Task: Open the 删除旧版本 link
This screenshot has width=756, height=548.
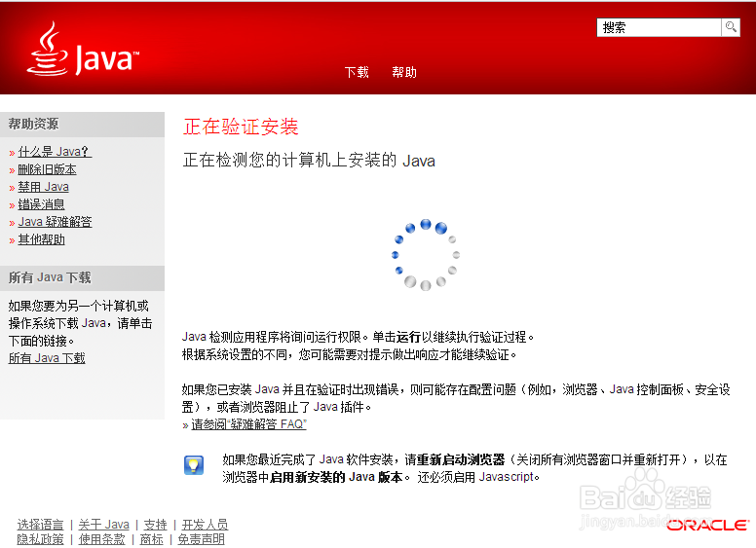Action: [x=47, y=169]
